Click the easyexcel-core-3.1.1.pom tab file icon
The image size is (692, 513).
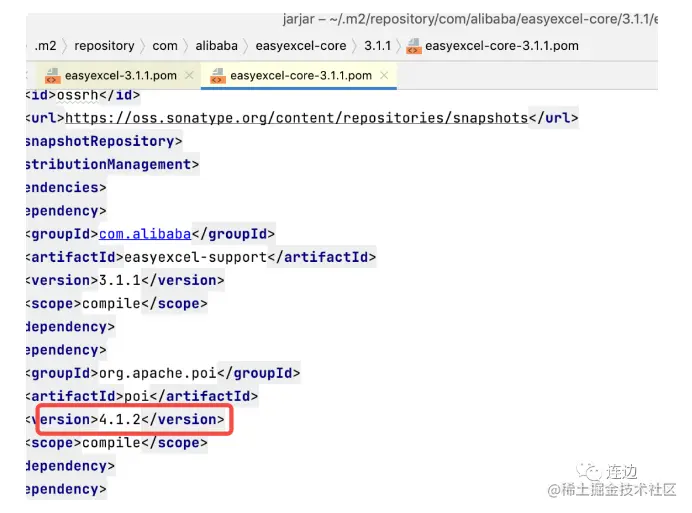point(218,76)
